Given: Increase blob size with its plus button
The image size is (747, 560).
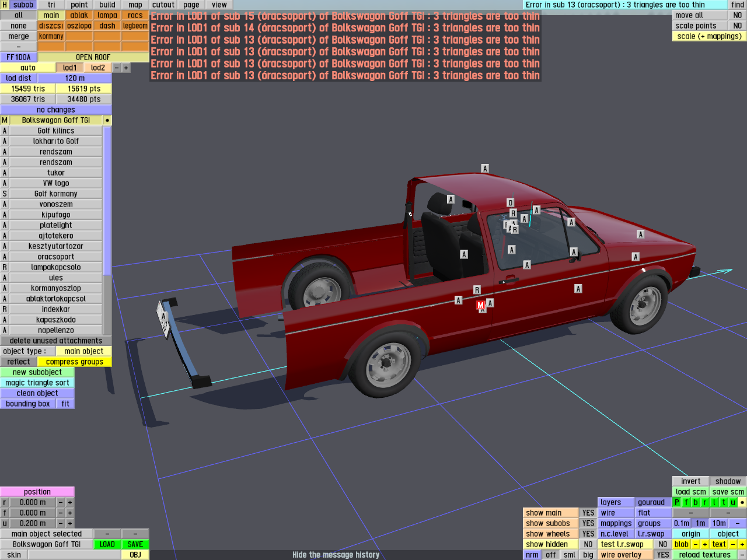Looking at the screenshot, I should [x=705, y=544].
